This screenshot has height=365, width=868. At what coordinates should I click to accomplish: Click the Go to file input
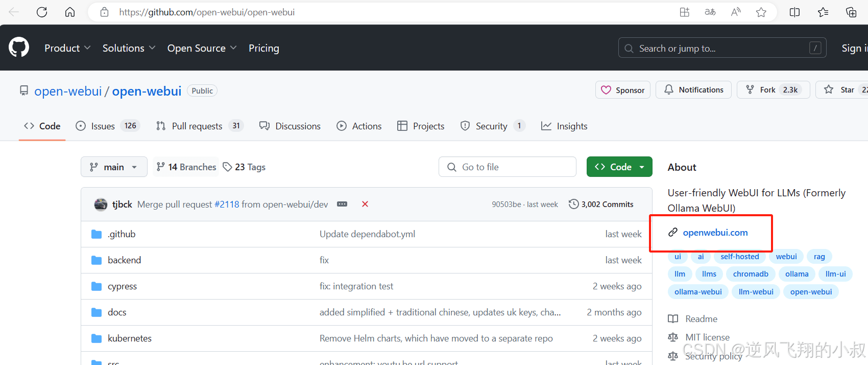pos(508,167)
